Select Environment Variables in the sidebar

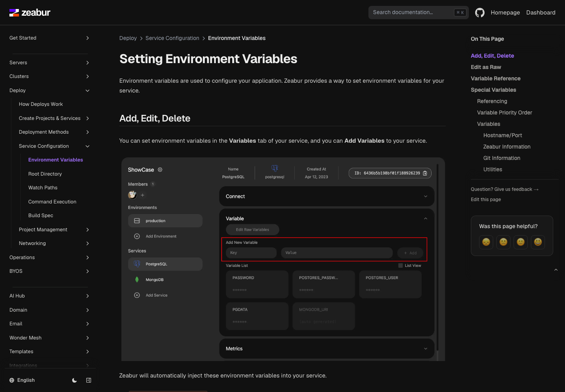(59, 160)
